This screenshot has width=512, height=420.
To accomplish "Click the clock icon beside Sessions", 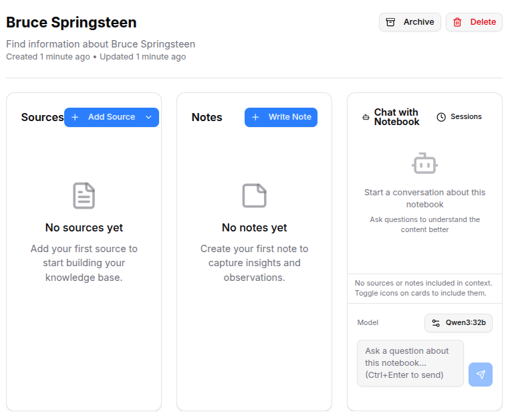I will tap(441, 117).
